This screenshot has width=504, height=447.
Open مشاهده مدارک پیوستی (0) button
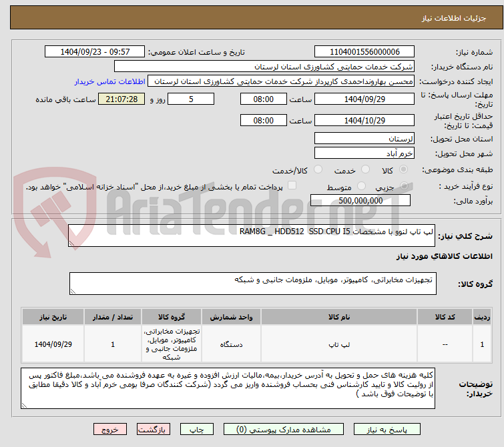284,430
